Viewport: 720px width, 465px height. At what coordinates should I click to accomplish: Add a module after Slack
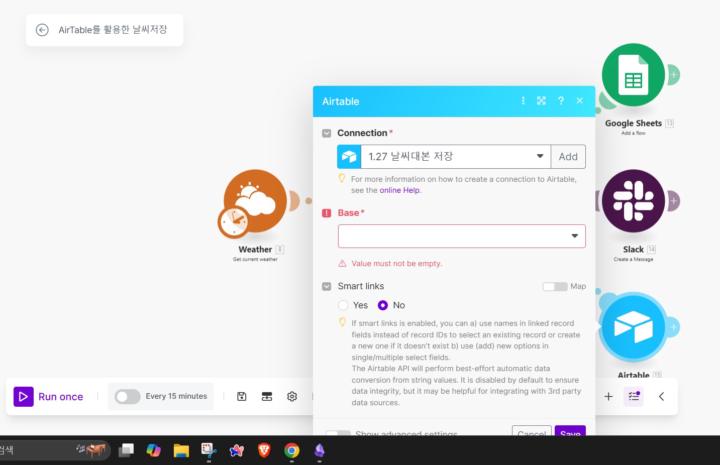coord(674,201)
